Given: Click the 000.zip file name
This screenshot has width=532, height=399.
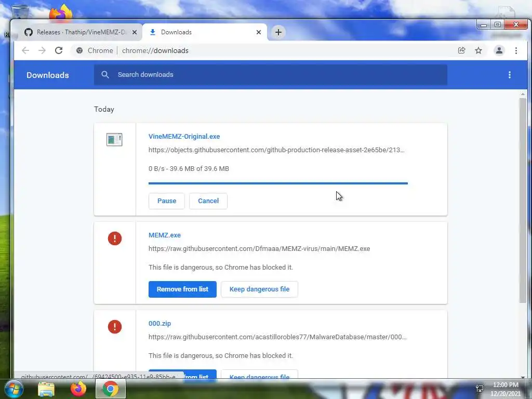Looking at the screenshot, I should 159,324.
